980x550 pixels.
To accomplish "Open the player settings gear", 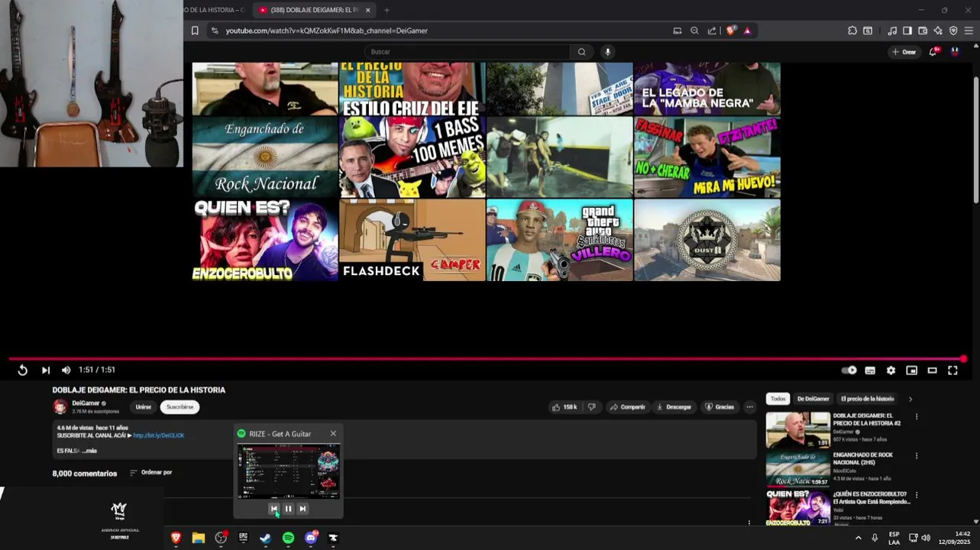I will [891, 370].
